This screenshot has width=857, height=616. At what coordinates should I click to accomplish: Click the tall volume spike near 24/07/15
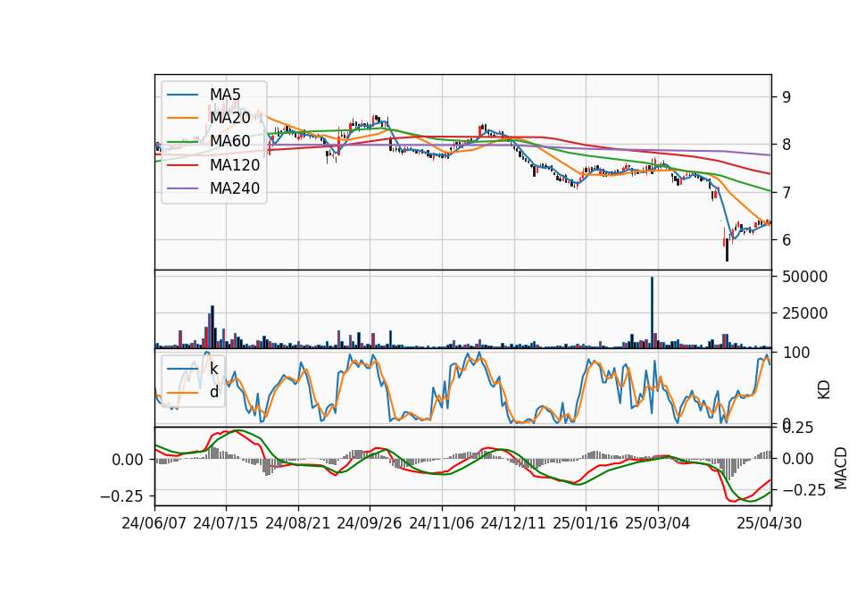point(212,327)
